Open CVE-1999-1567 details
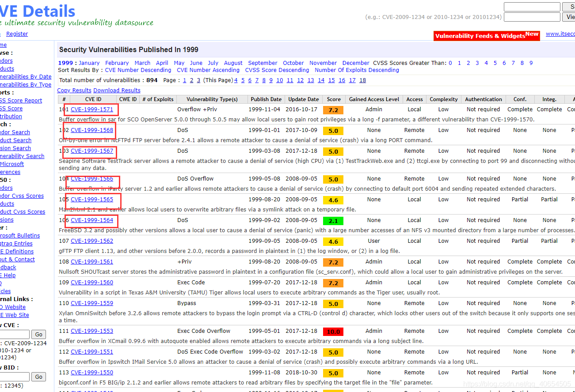The width and height of the screenshot is (575, 392). click(x=92, y=151)
